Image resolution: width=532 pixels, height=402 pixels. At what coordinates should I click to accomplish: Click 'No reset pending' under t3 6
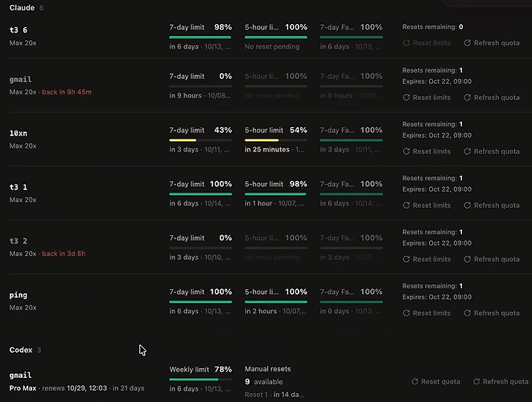coord(272,47)
